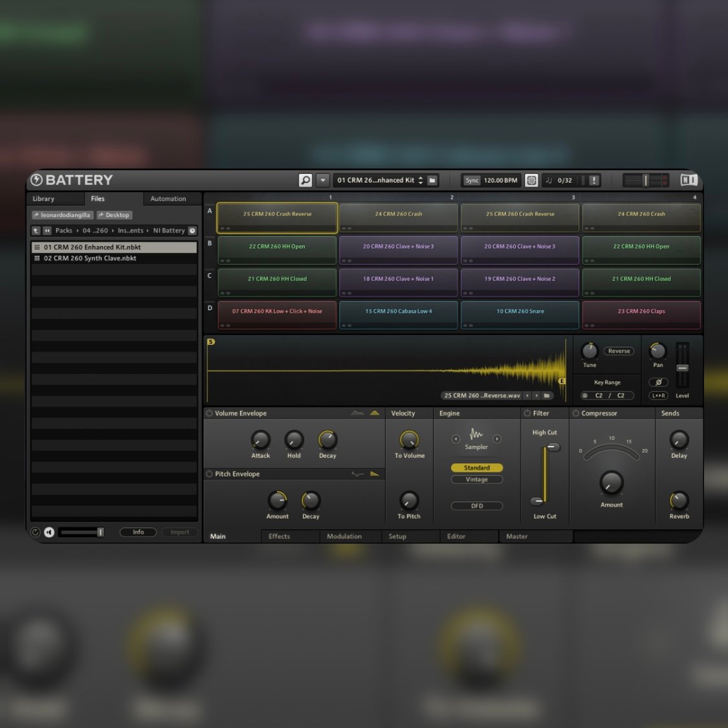Screen dimensions: 728x728
Task: Select file '01 CRM 260 Enhanced Kit.nbkt'
Action: 114,247
